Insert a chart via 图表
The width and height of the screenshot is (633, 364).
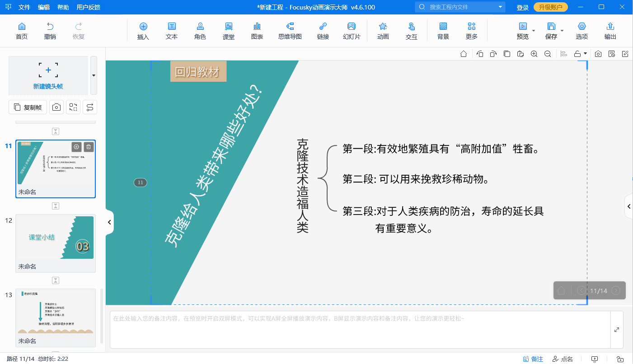(257, 31)
